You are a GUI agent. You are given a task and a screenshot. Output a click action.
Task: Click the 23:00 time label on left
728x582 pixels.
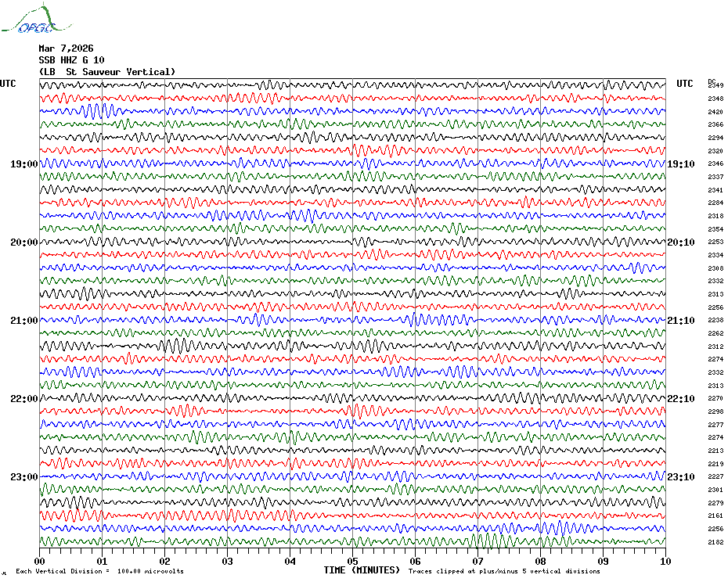[x=23, y=477]
